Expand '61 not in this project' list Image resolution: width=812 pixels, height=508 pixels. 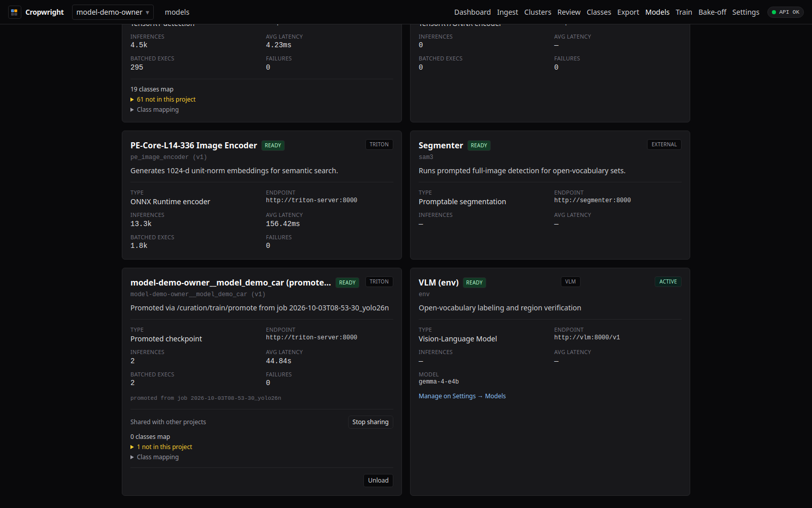click(x=163, y=100)
